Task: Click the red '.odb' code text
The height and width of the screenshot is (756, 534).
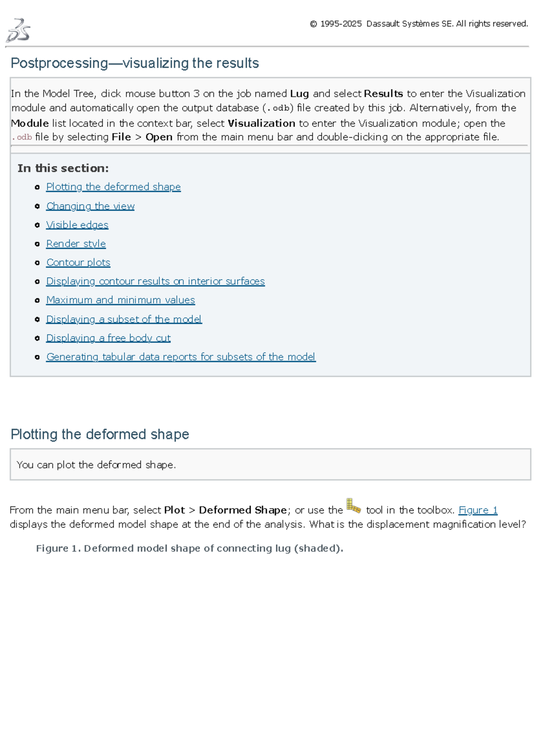Action: tap(22, 138)
